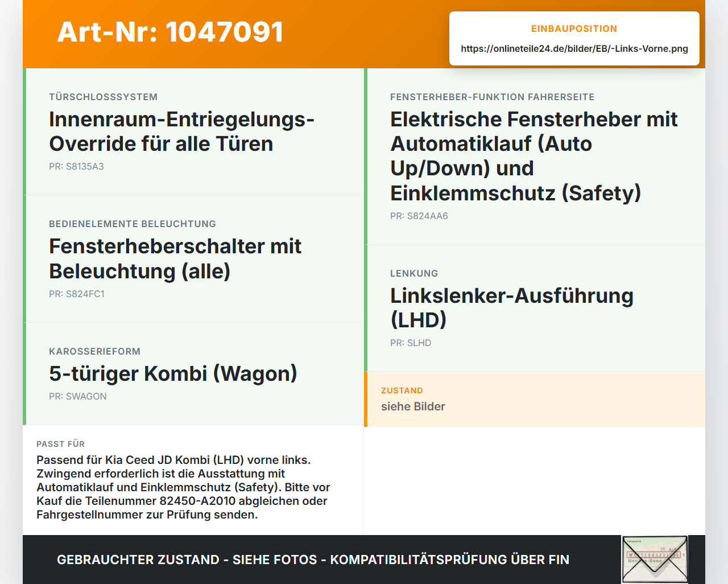Click the PR code S8135A3
This screenshot has width=728, height=584.
coord(76,167)
